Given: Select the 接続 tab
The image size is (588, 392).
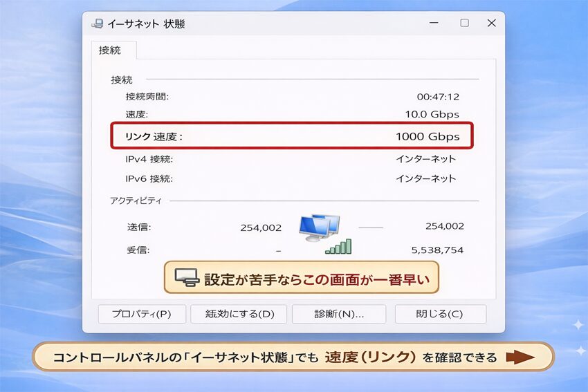Looking at the screenshot, I should point(110,50).
